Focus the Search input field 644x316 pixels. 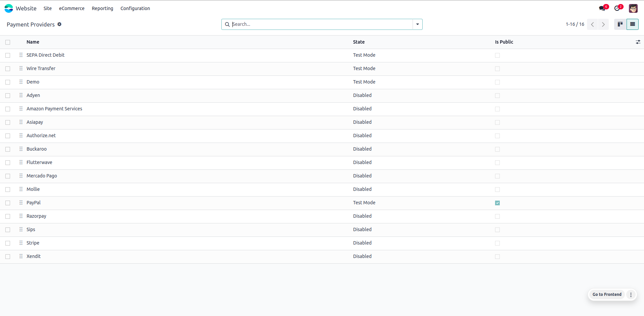pyautogui.click(x=321, y=24)
